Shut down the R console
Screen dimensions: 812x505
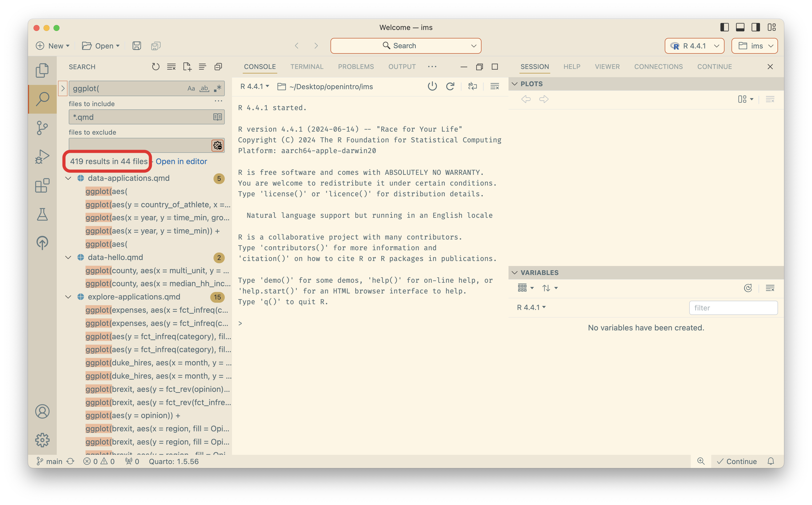432,86
